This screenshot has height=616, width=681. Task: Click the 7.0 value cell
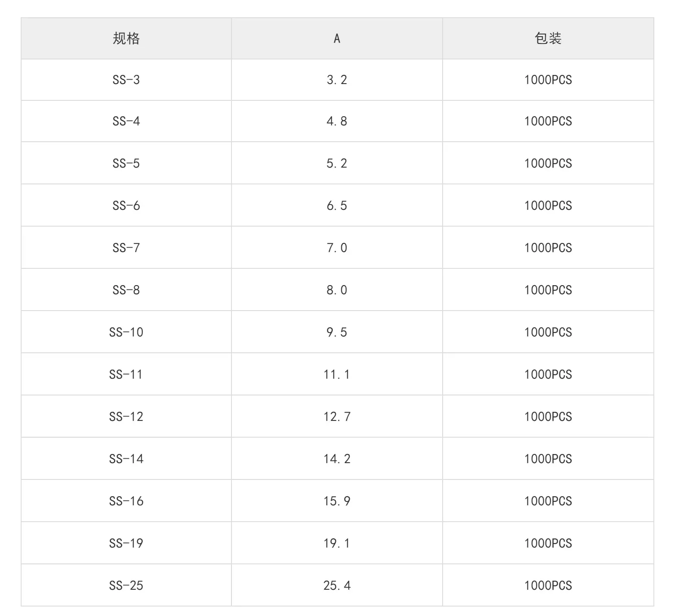click(337, 248)
